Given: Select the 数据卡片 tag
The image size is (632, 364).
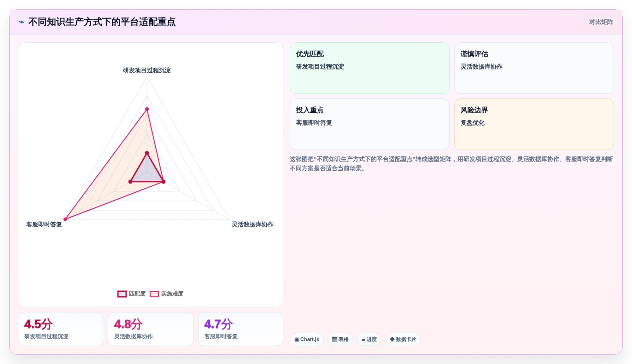Looking at the screenshot, I should [403, 340].
